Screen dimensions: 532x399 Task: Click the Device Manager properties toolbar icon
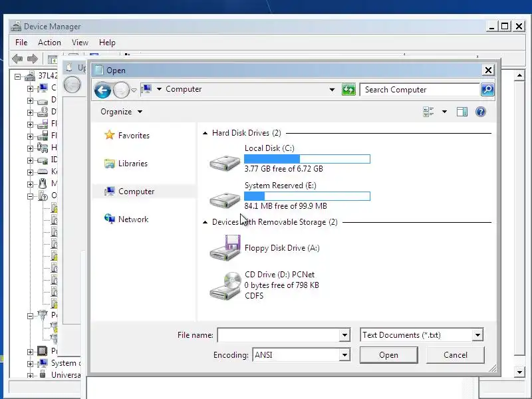[x=53, y=60]
